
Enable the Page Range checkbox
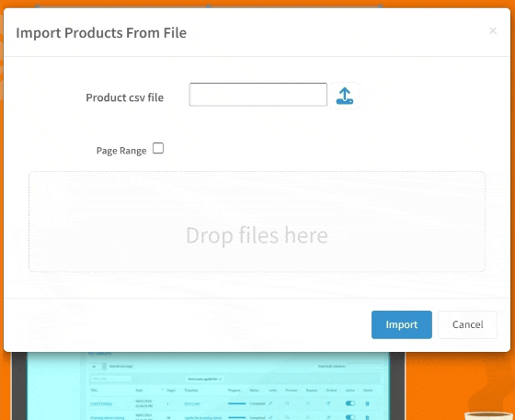click(x=158, y=148)
